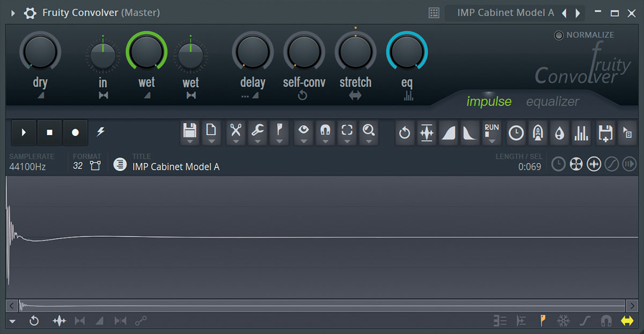Go to the next preset arrow
Screen dimensions: 644x334
click(x=578, y=12)
